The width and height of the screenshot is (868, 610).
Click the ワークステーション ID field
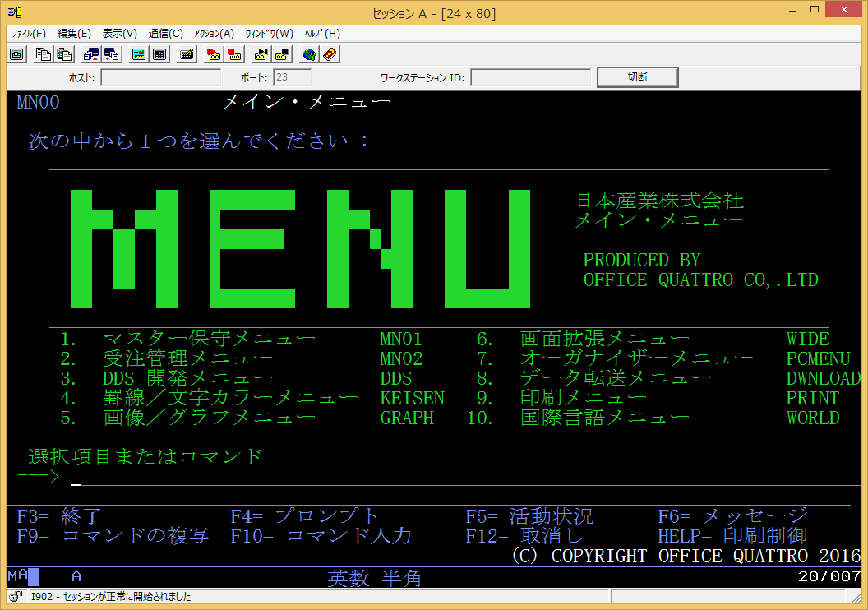pyautogui.click(x=530, y=77)
